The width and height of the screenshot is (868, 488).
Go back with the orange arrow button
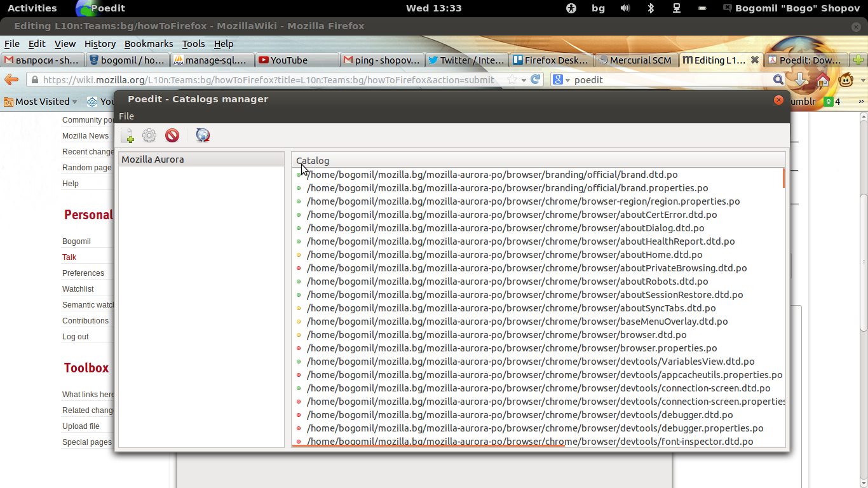coord(11,79)
